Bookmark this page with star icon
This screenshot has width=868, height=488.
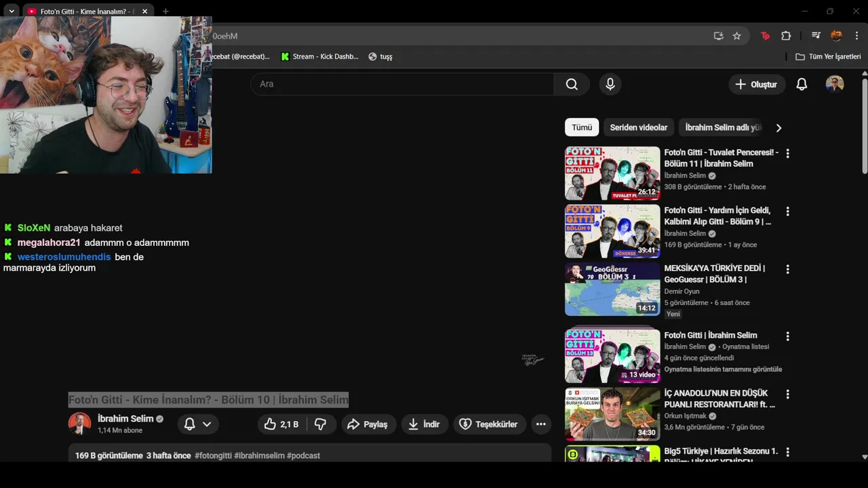pos(737,36)
